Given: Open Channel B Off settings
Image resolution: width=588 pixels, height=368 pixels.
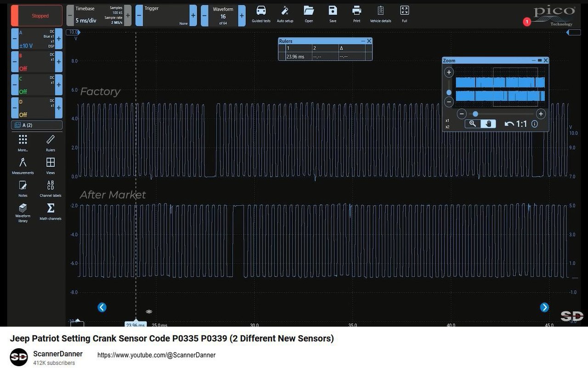Looking at the screenshot, I should (37, 62).
